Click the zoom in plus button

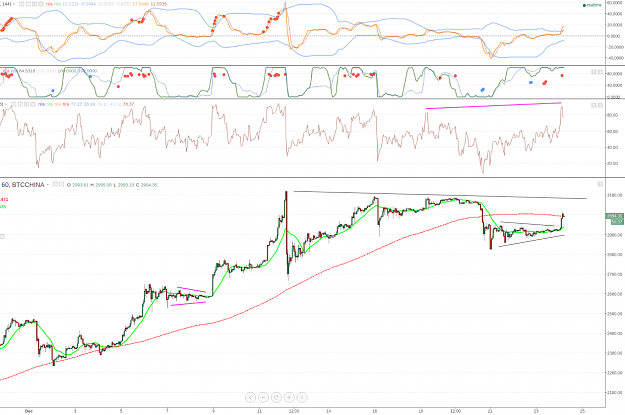pos(289,397)
